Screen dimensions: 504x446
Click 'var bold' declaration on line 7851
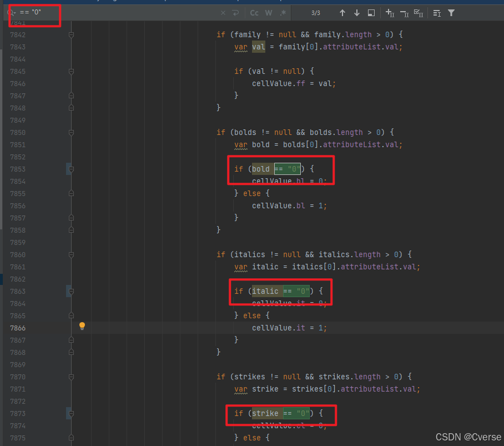[251, 145]
